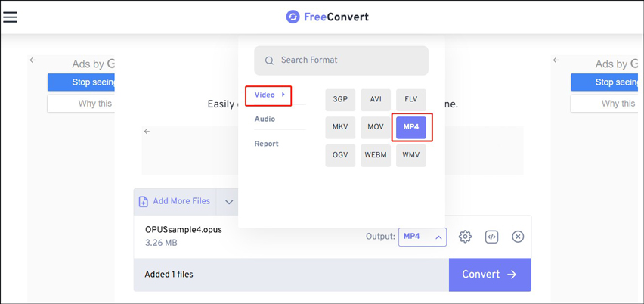Open advanced settings gear for OPUSsample4.opus

pos(465,237)
